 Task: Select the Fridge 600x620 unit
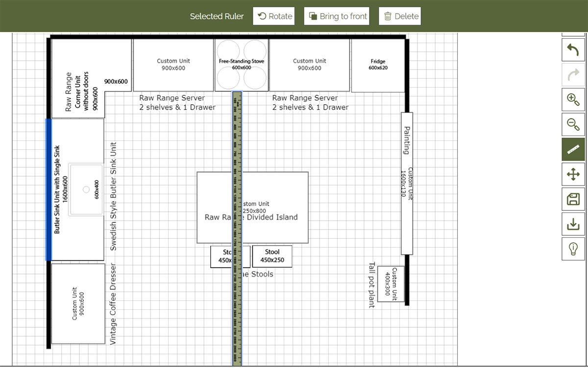pyautogui.click(x=378, y=65)
